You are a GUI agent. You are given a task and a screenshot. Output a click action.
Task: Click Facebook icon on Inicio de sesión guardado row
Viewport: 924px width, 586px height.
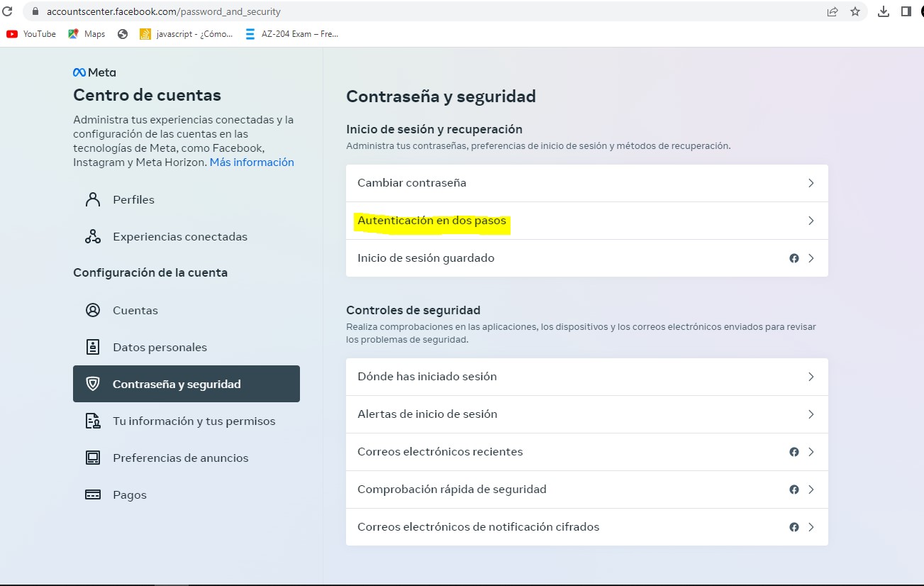click(x=794, y=258)
